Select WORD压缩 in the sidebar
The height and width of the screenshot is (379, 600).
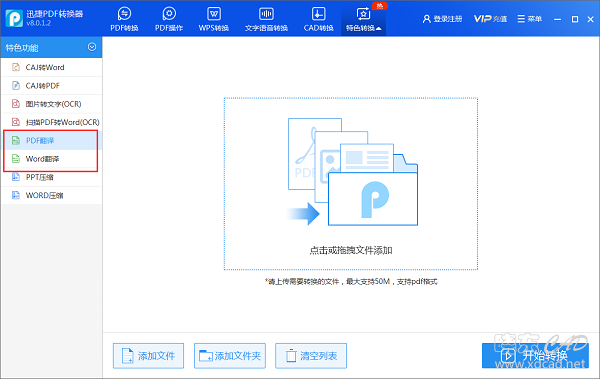click(51, 196)
